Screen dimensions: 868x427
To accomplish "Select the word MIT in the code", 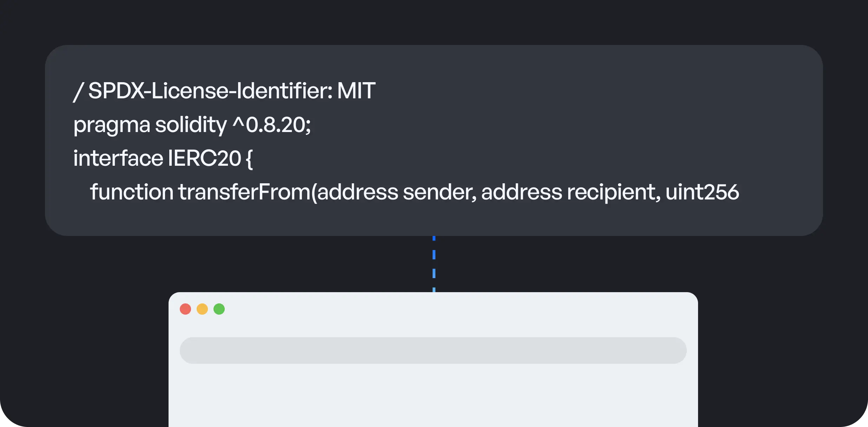I will [x=356, y=91].
